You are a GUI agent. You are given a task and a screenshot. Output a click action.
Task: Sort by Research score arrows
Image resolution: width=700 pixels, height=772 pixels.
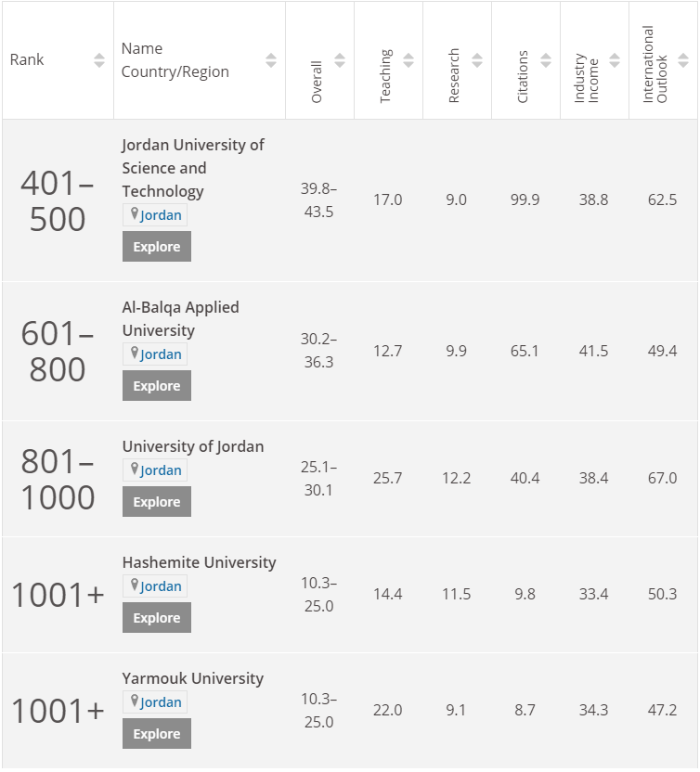click(x=477, y=60)
